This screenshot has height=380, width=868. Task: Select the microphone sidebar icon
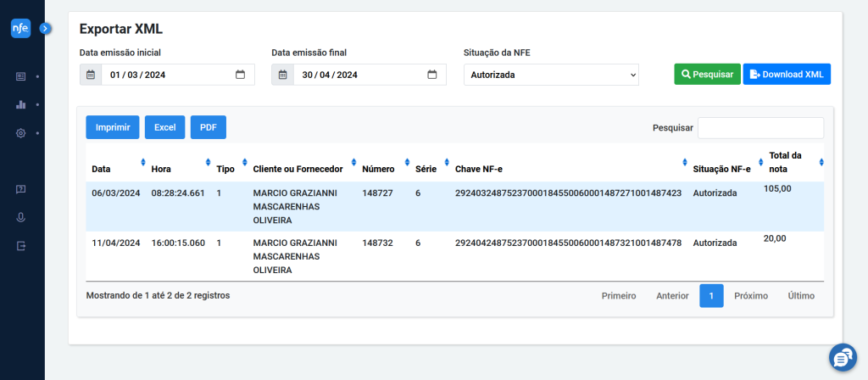pos(21,218)
